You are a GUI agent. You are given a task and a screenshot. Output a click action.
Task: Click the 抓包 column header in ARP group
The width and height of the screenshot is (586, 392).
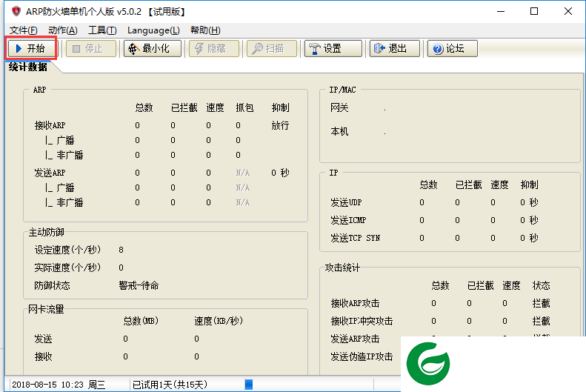point(244,107)
